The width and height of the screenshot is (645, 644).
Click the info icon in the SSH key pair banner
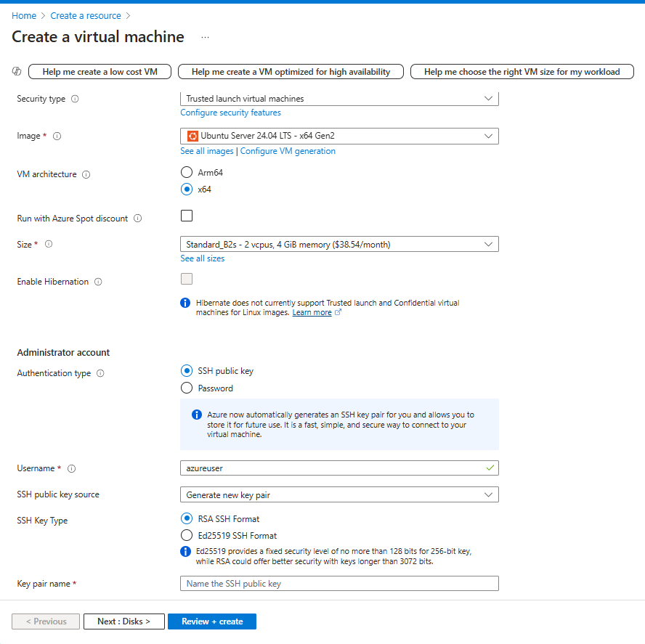[x=197, y=415]
